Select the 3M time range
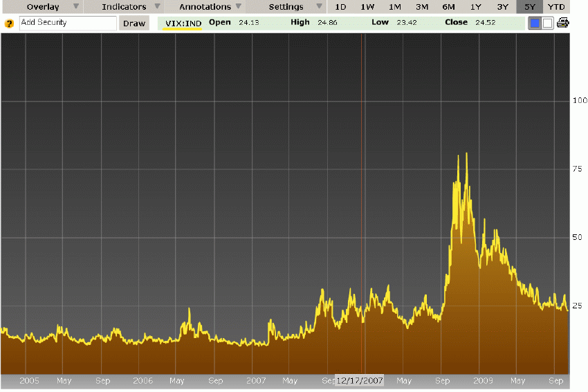 pyautogui.click(x=421, y=7)
